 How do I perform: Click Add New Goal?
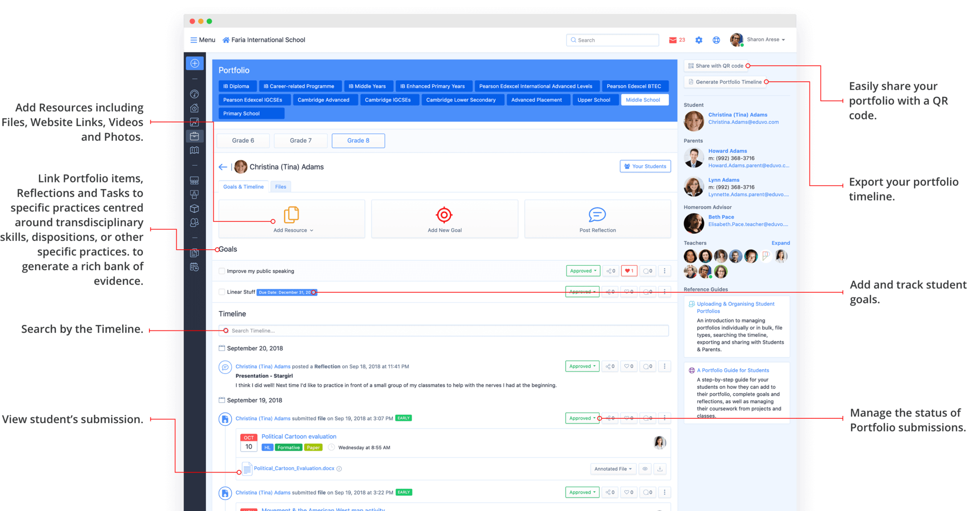(x=444, y=219)
